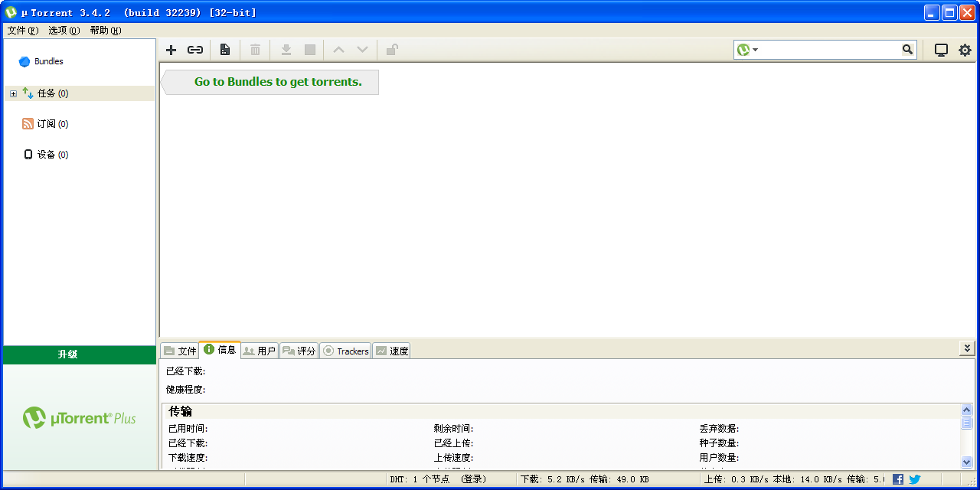The width and height of the screenshot is (980, 490).
Task: Click the remote monitor icon in toolbar
Action: [x=941, y=50]
